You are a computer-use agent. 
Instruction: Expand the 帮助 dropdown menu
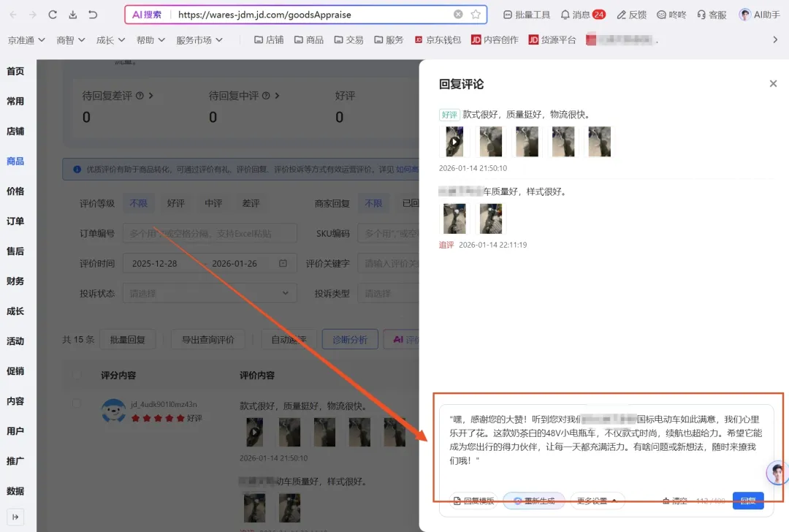150,39
